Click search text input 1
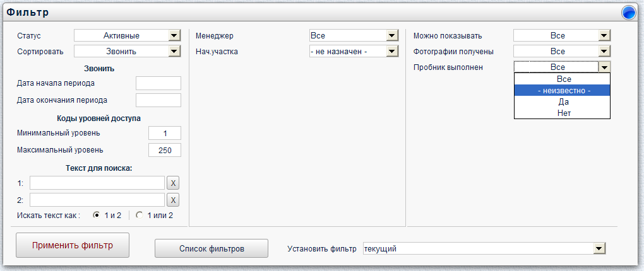The width and height of the screenshot is (644, 271). pyautogui.click(x=97, y=183)
